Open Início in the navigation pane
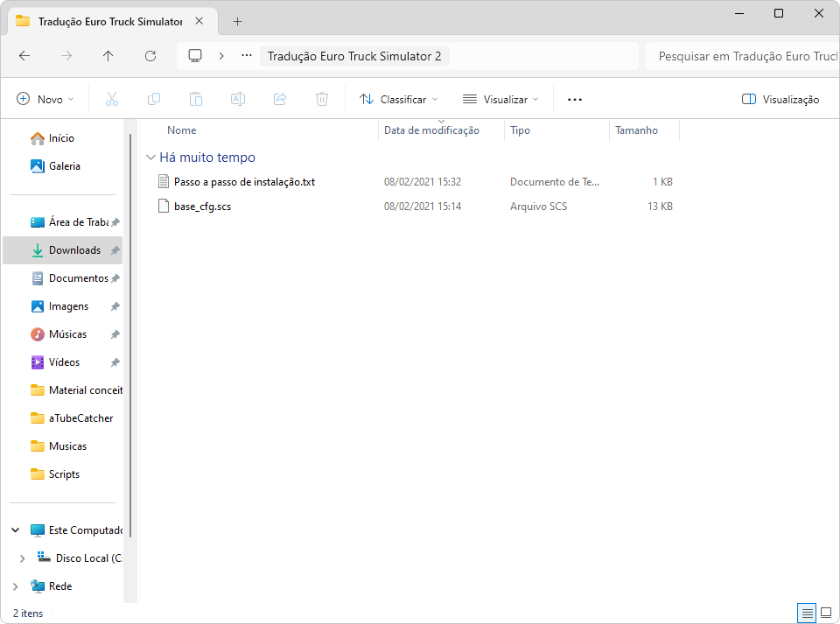The image size is (840, 624). (x=62, y=138)
